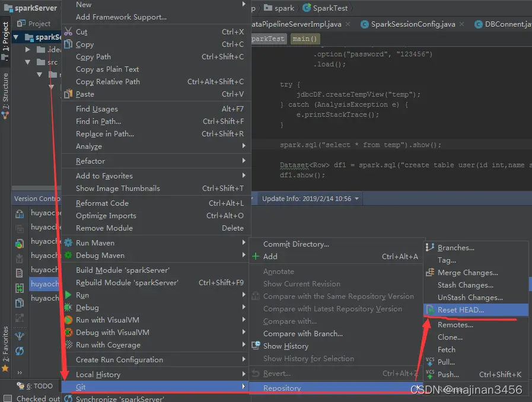Click the green Run play icon
The image size is (532, 402).
[68, 295]
